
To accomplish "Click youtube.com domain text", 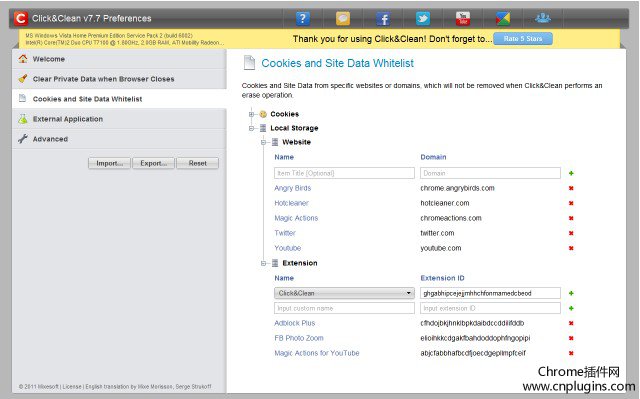I will 441,248.
